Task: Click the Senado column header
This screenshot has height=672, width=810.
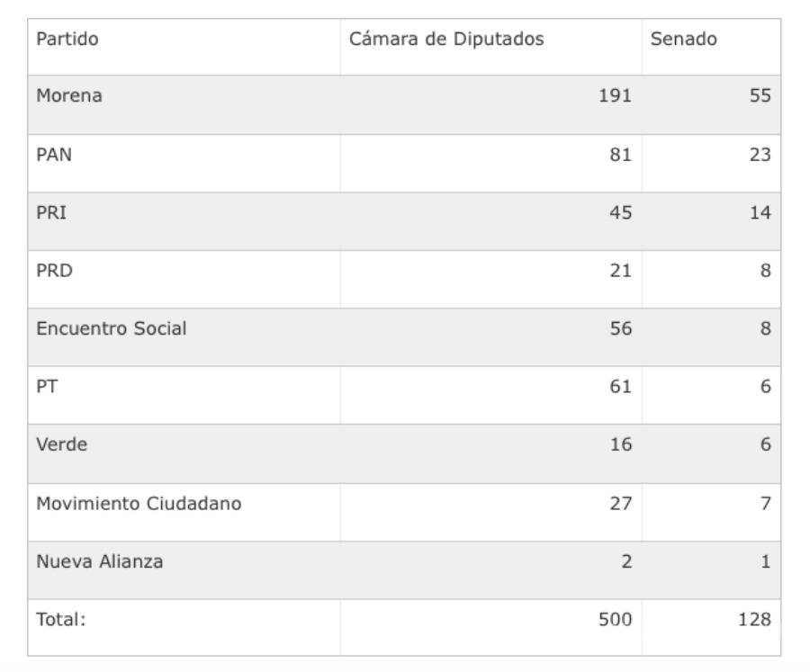Action: click(x=683, y=40)
